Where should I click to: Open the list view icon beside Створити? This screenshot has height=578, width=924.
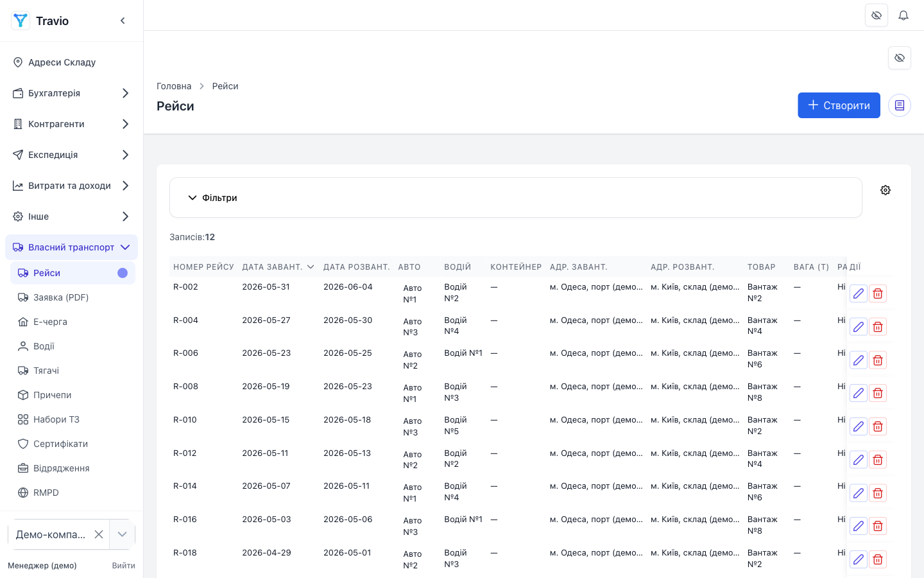(900, 105)
